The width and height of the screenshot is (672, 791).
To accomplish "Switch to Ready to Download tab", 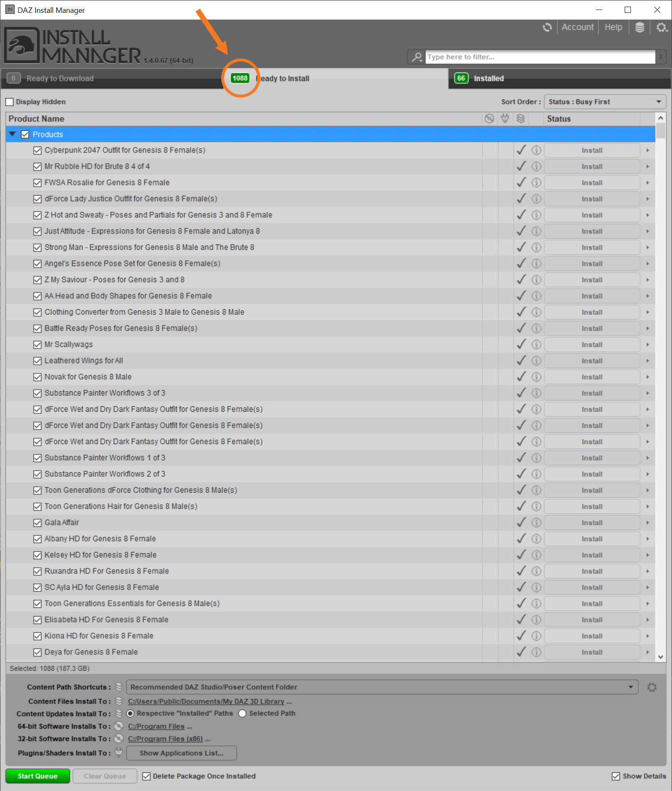I will tap(112, 78).
